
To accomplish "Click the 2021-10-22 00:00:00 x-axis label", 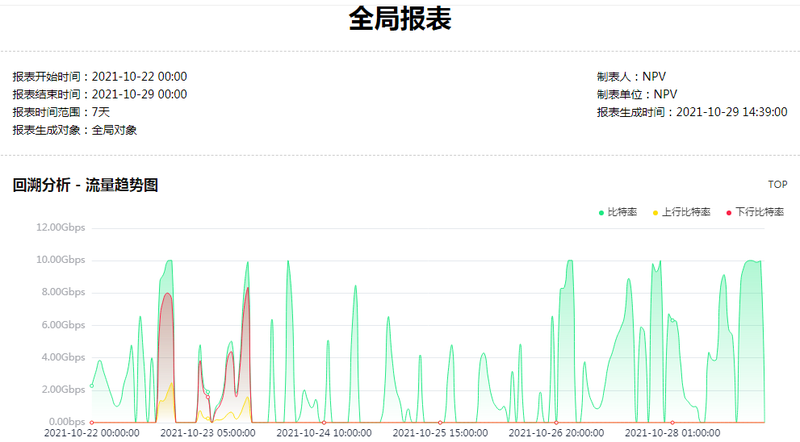I will (93, 434).
